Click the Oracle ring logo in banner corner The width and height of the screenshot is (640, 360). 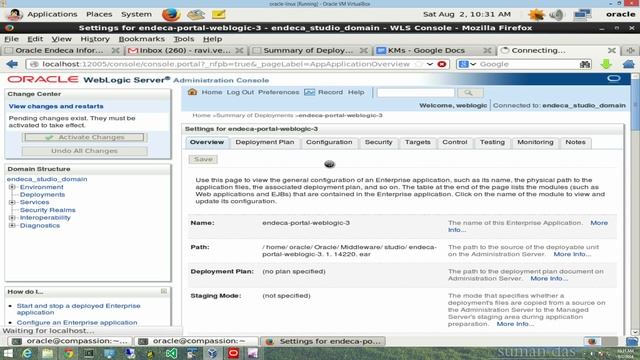click(614, 78)
